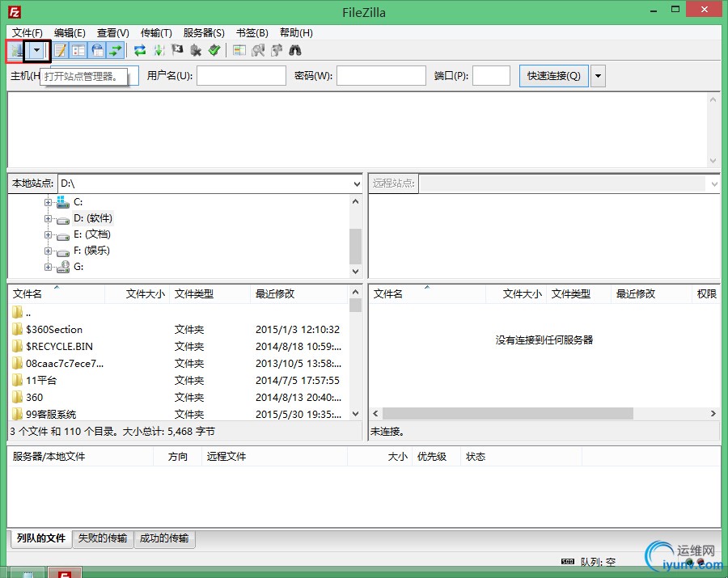728x578 pixels.
Task: Click the FileZilla taskbar button
Action: (x=65, y=572)
